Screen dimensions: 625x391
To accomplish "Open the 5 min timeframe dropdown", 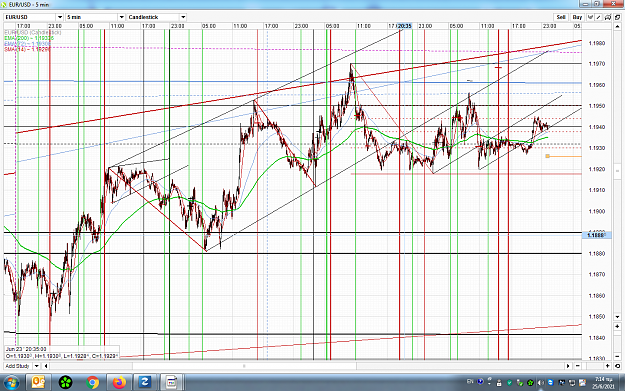I will pyautogui.click(x=122, y=17).
